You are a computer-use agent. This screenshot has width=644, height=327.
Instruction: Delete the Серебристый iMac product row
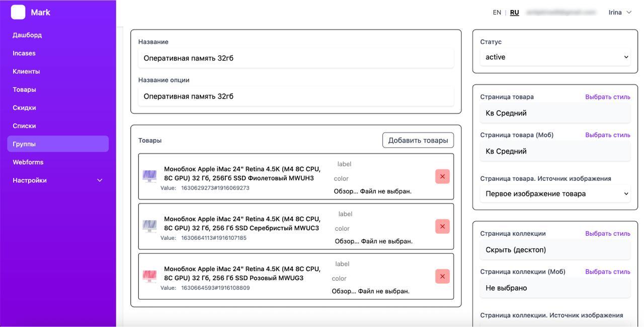pyautogui.click(x=442, y=226)
